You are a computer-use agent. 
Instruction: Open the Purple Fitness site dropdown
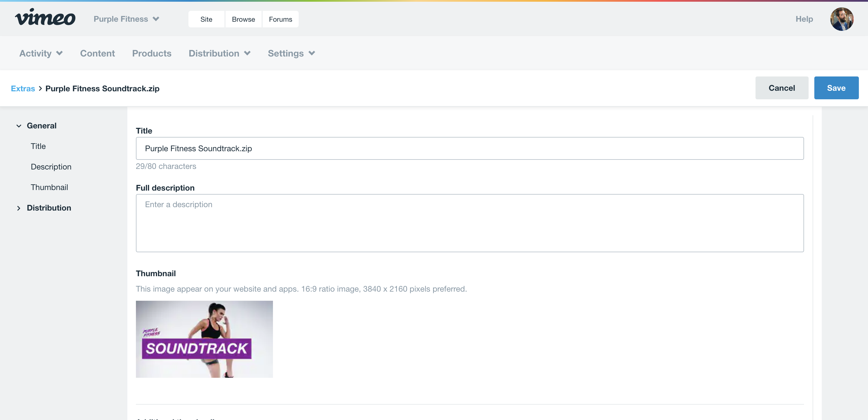click(126, 19)
